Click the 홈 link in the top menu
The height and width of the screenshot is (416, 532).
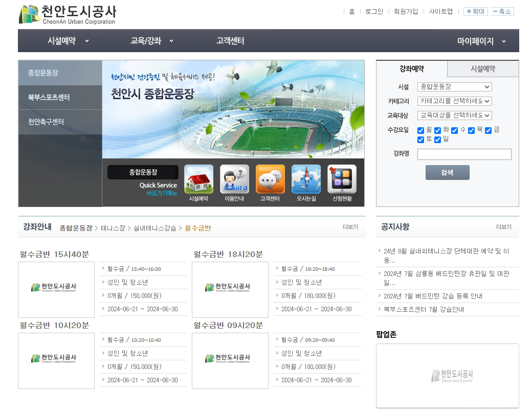pyautogui.click(x=352, y=12)
